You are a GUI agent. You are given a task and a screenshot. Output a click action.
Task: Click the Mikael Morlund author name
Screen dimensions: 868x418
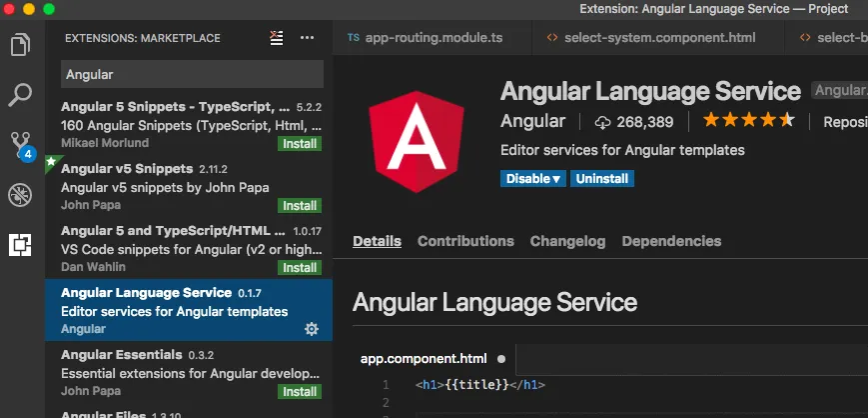tap(105, 143)
